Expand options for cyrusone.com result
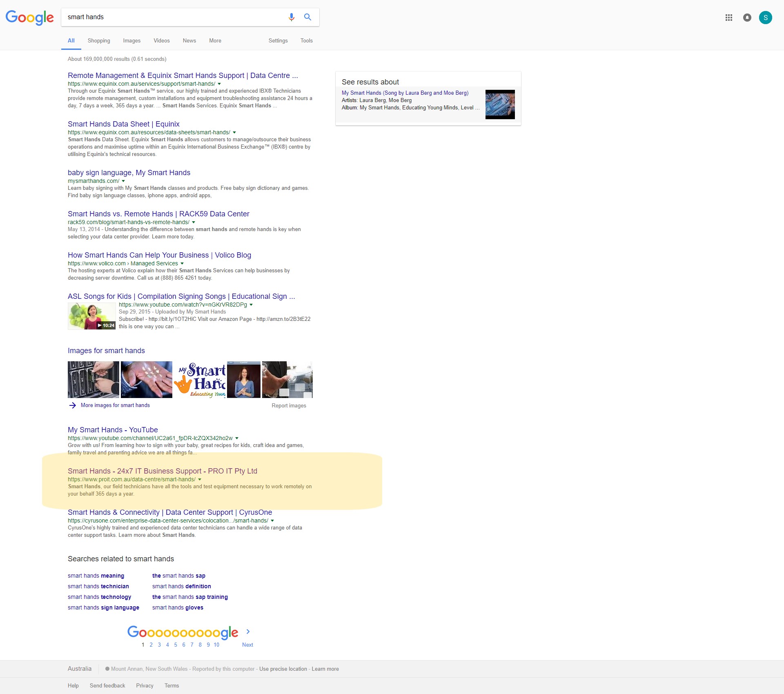784x694 pixels. (x=272, y=521)
